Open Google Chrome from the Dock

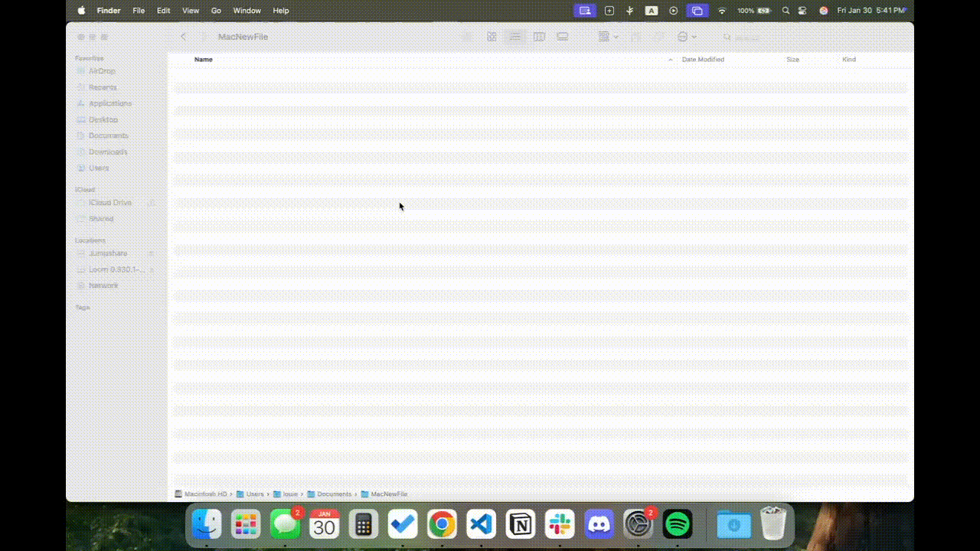point(442,524)
